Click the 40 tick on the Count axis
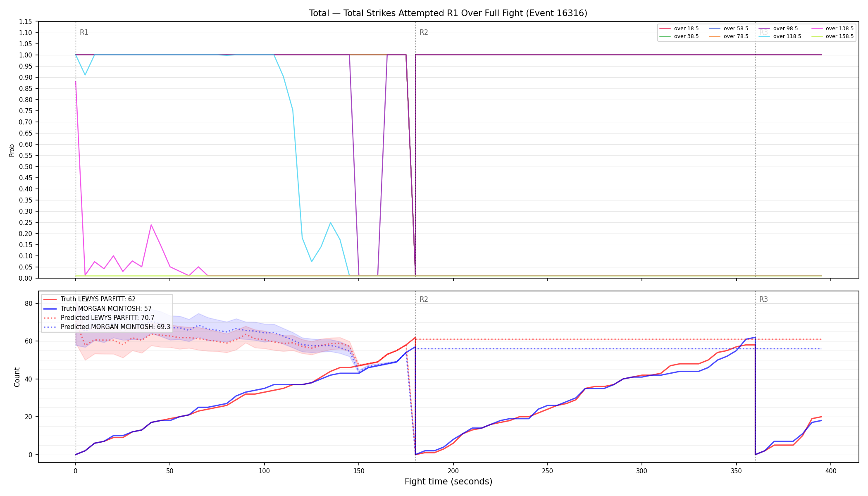The image size is (868, 496). [x=29, y=379]
